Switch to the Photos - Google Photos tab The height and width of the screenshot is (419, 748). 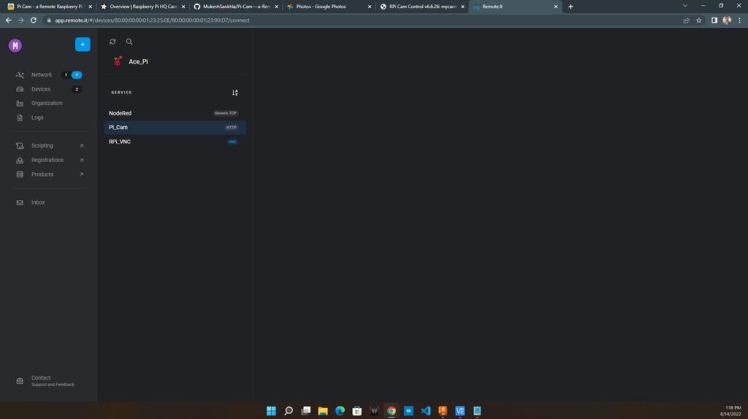[326, 7]
